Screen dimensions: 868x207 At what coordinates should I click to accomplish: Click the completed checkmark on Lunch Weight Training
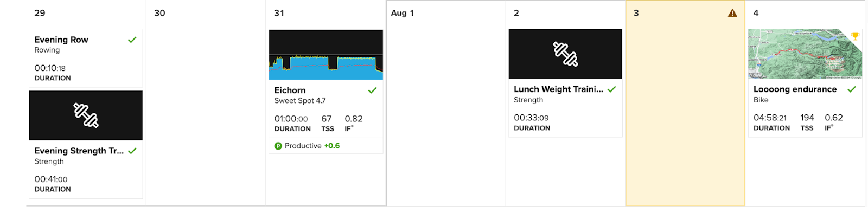coord(612,89)
